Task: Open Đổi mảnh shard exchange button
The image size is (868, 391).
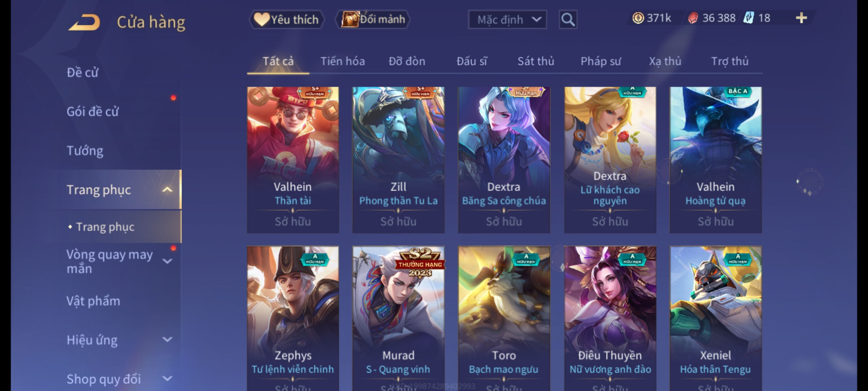Action: point(373,20)
